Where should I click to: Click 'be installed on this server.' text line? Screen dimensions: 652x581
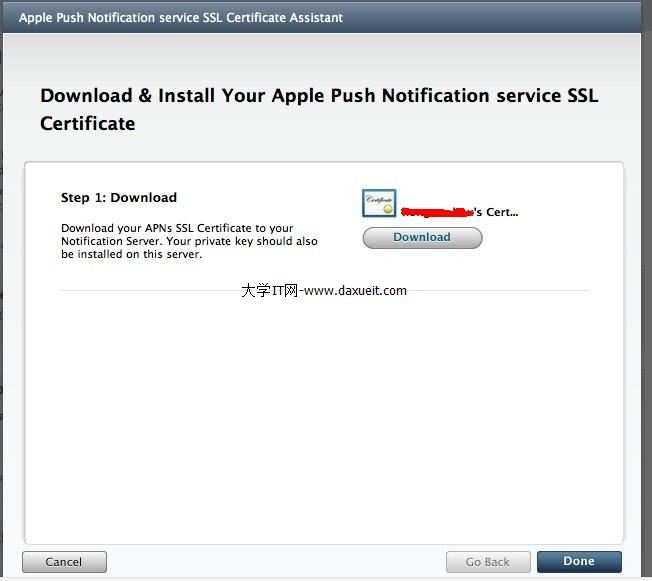pyautogui.click(x=132, y=254)
